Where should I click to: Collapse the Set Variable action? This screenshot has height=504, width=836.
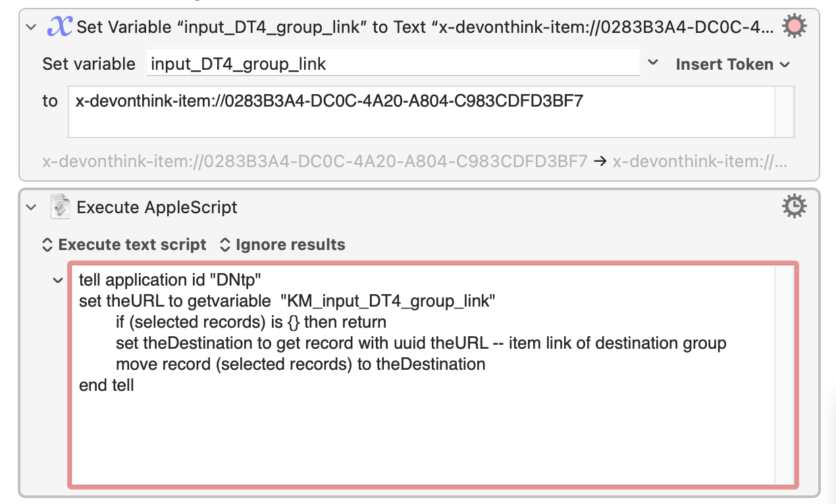(30, 27)
